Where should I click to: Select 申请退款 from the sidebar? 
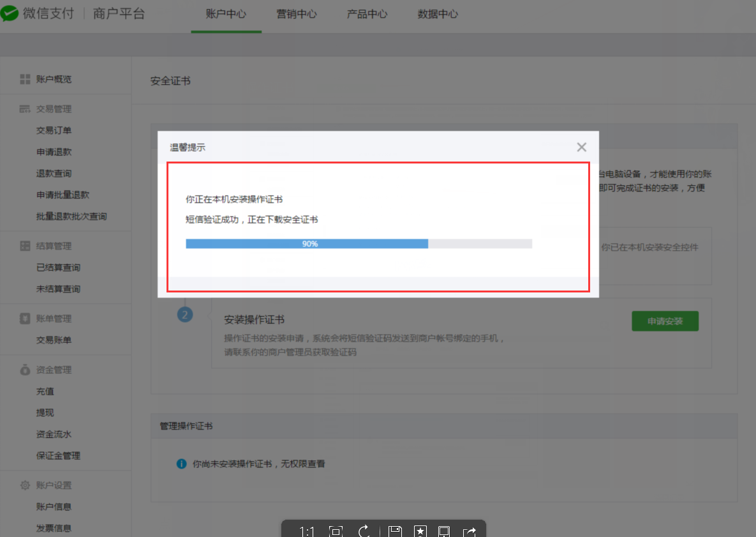54,152
